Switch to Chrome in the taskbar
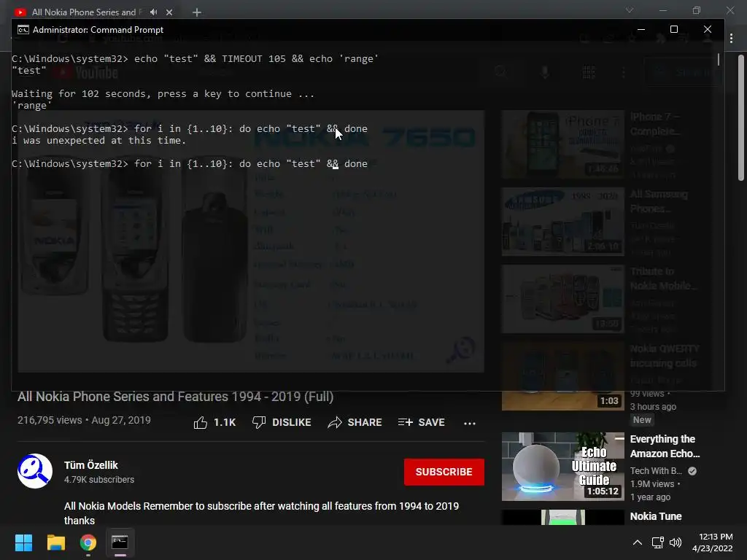The height and width of the screenshot is (560, 747). click(88, 542)
